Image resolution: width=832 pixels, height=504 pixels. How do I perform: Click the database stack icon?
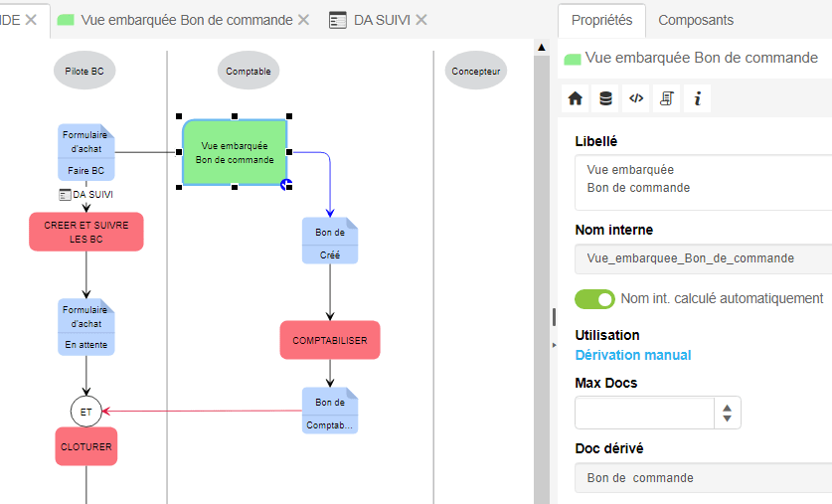pos(605,98)
